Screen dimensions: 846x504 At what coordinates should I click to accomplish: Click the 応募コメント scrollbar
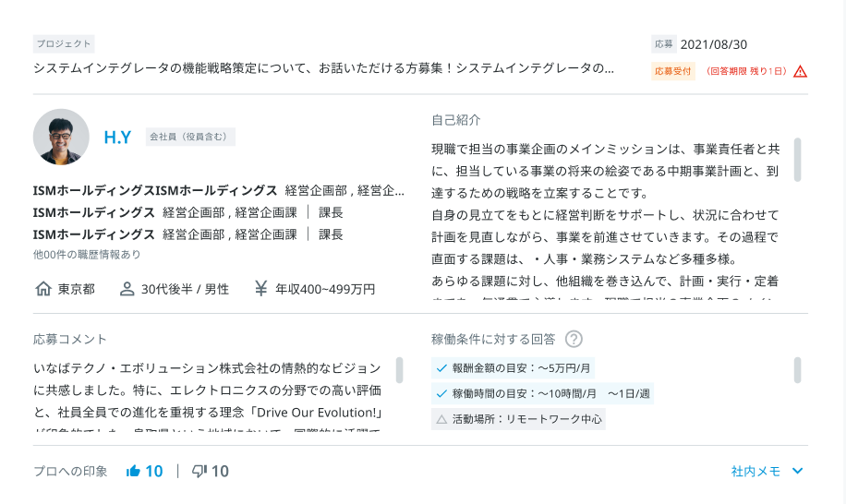coord(399,370)
